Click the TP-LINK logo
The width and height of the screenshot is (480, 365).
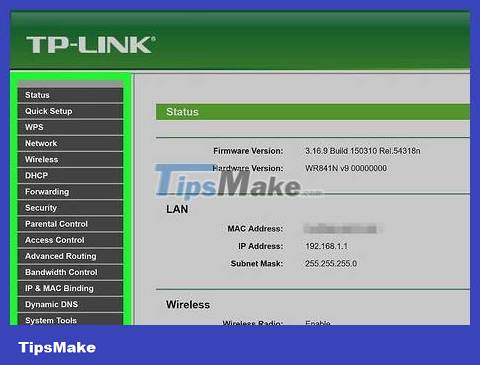pyautogui.click(x=91, y=45)
